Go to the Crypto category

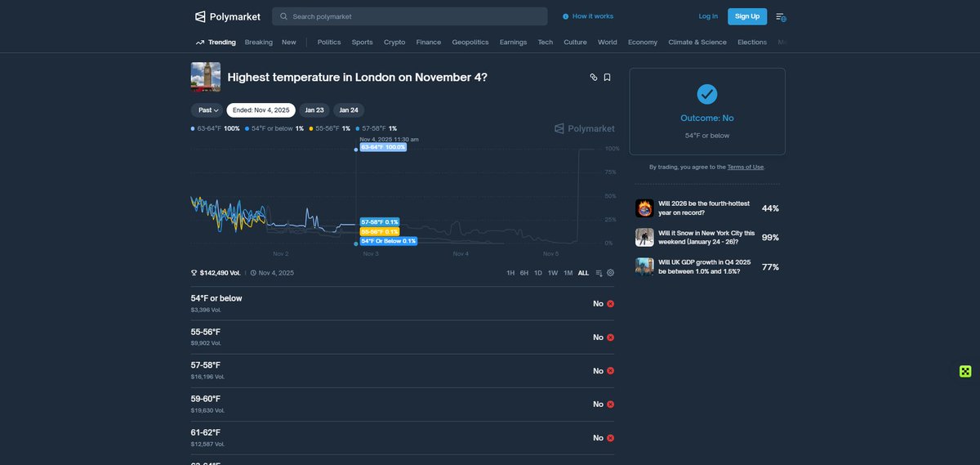click(394, 42)
